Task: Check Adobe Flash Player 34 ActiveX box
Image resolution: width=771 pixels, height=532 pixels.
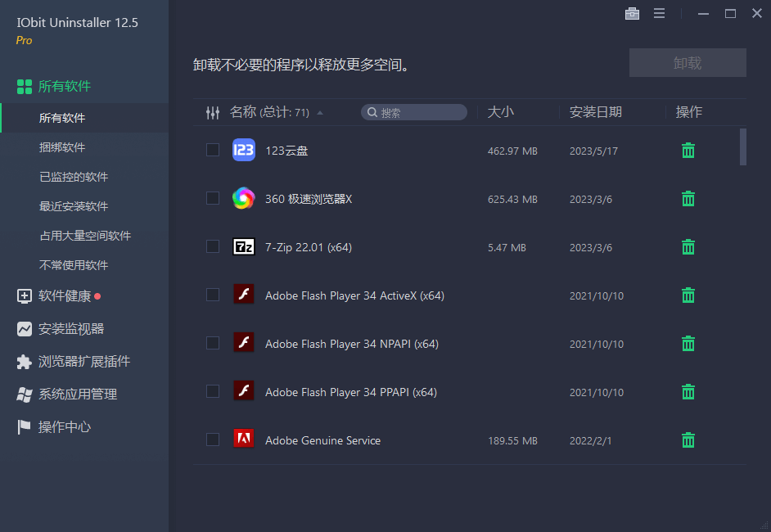Action: tap(213, 295)
